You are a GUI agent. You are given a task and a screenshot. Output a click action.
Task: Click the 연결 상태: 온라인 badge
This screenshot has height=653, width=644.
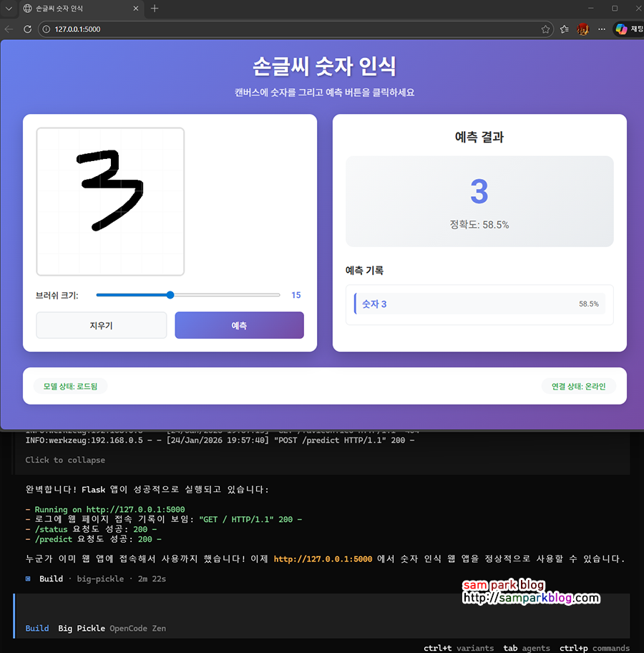(578, 386)
